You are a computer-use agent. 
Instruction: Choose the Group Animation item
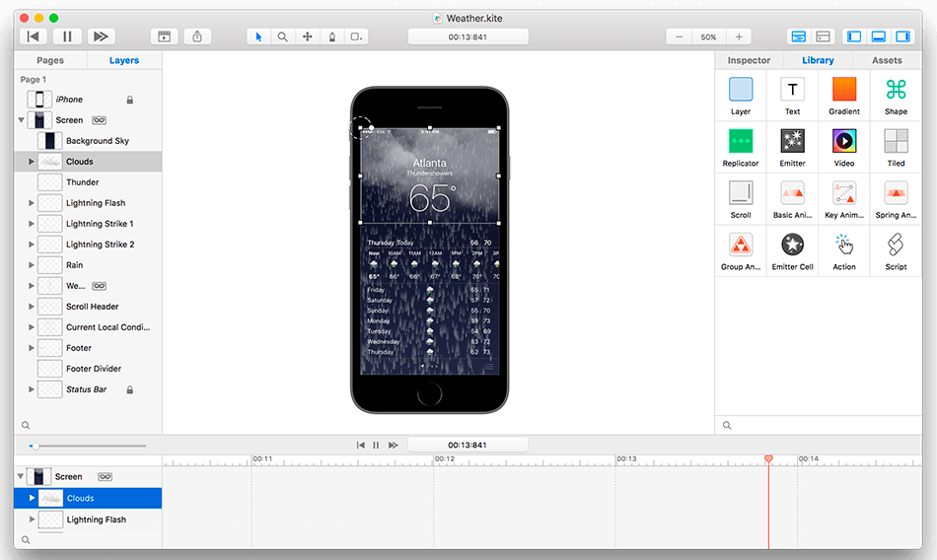pyautogui.click(x=741, y=251)
